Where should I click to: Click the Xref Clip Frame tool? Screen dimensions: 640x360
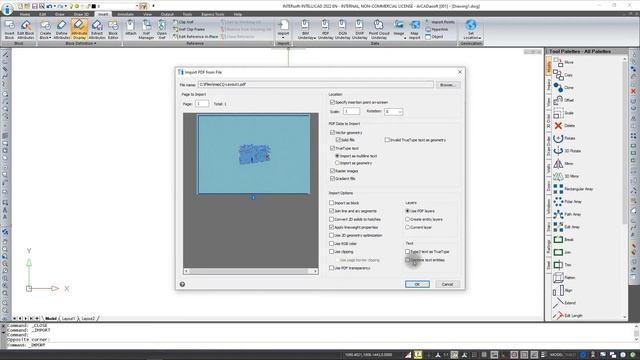tap(189, 29)
